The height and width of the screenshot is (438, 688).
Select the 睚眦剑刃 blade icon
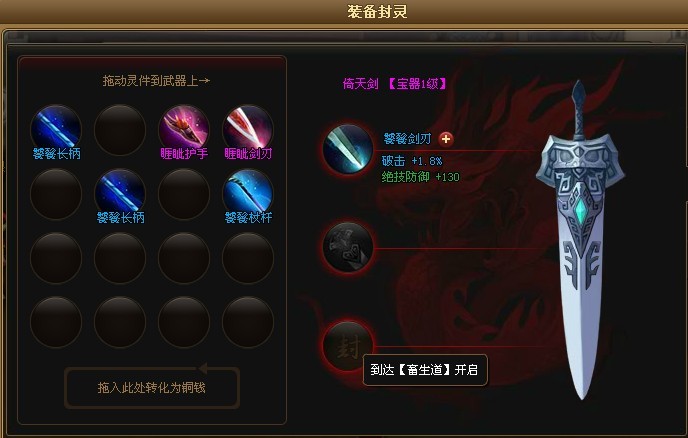(248, 130)
